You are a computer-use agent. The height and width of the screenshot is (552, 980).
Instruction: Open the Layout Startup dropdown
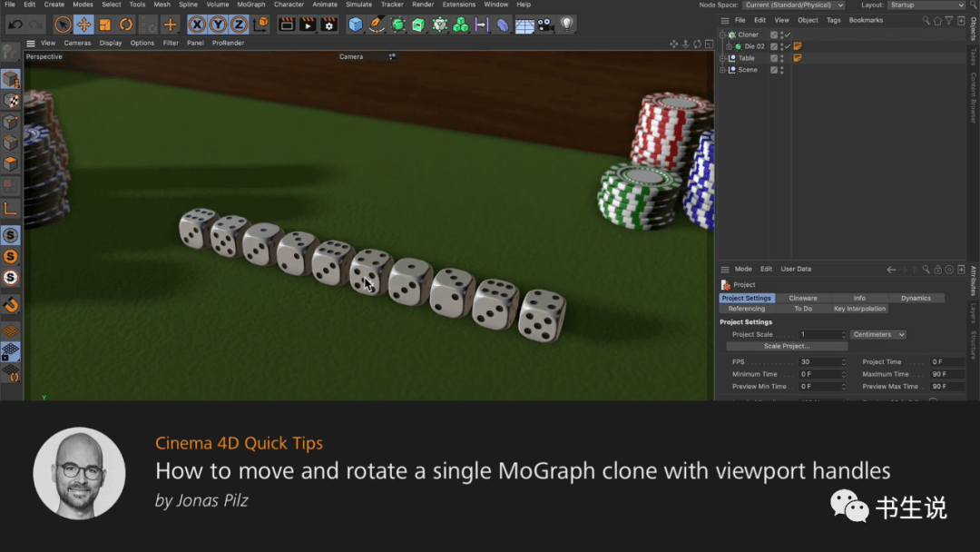point(926,5)
